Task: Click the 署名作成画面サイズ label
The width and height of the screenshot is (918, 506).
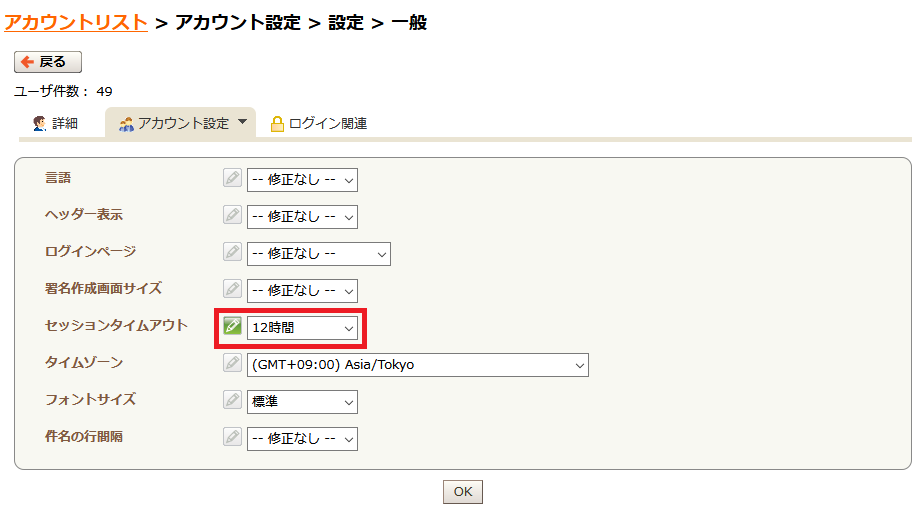Action: [x=103, y=288]
